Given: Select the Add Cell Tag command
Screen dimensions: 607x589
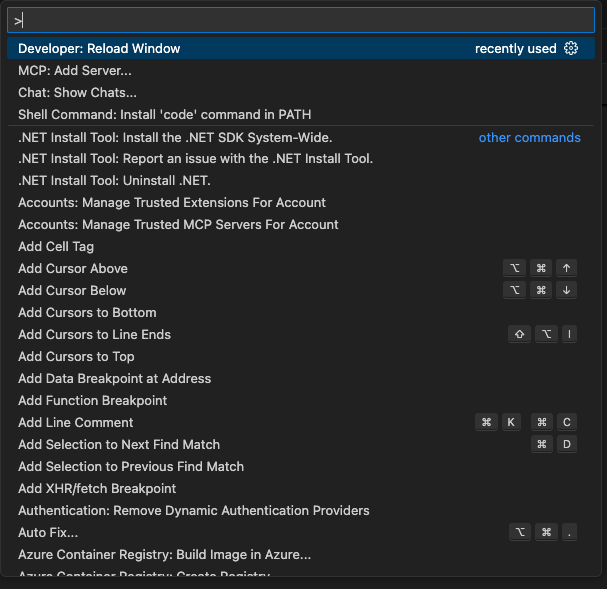Looking at the screenshot, I should point(301,247).
